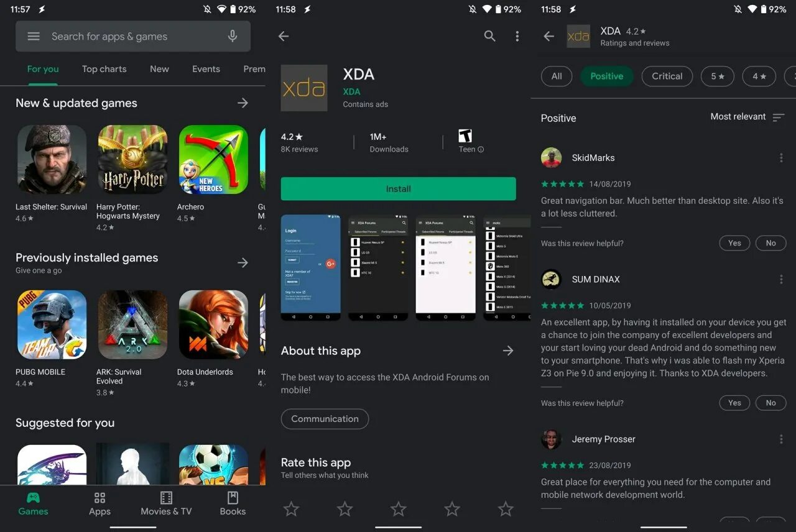Tap the 'Contains ads' label

366,104
